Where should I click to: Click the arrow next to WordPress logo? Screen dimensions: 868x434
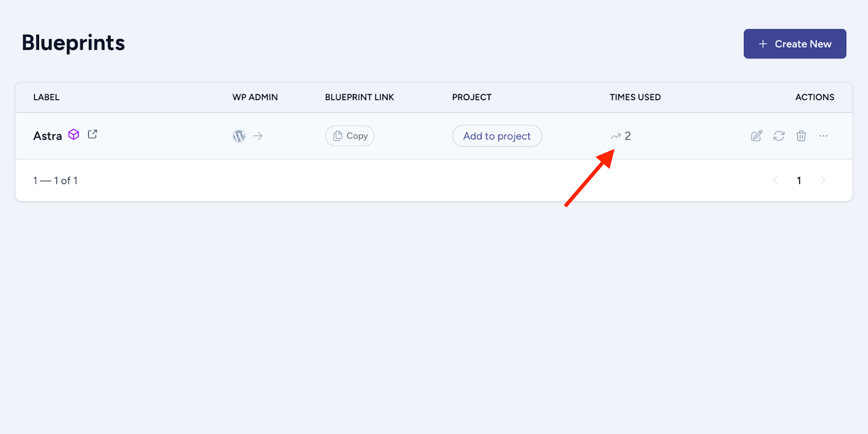point(258,136)
